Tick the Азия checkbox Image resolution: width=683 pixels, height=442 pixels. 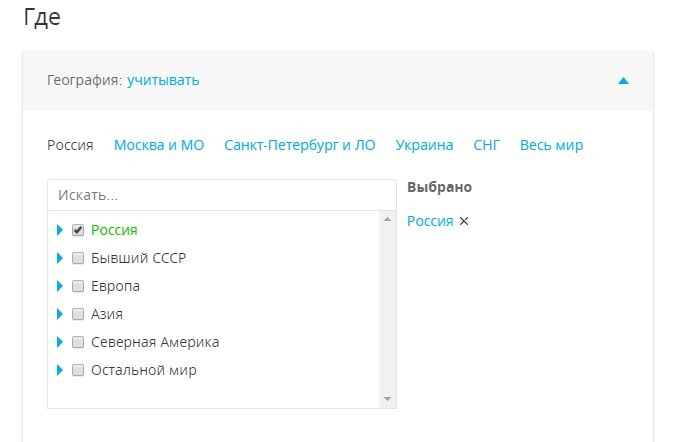click(78, 314)
